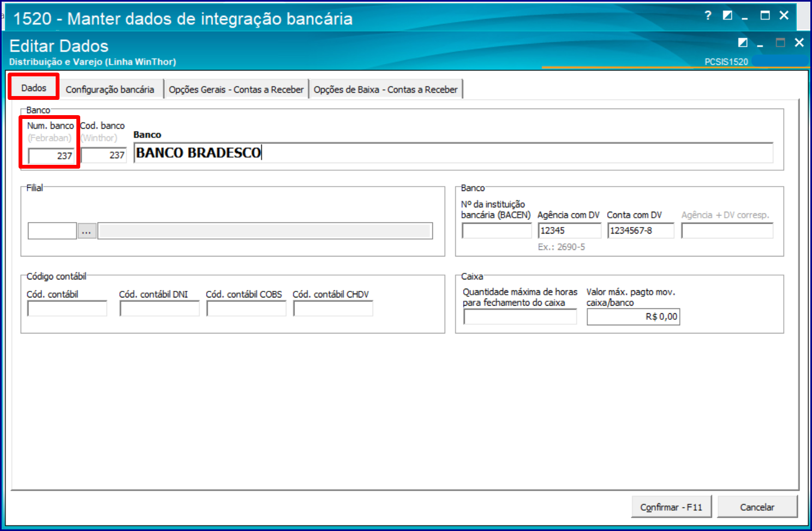Viewport: 812px width, 531px height.
Task: Focus the Cód. contábil field
Action: [x=67, y=309]
